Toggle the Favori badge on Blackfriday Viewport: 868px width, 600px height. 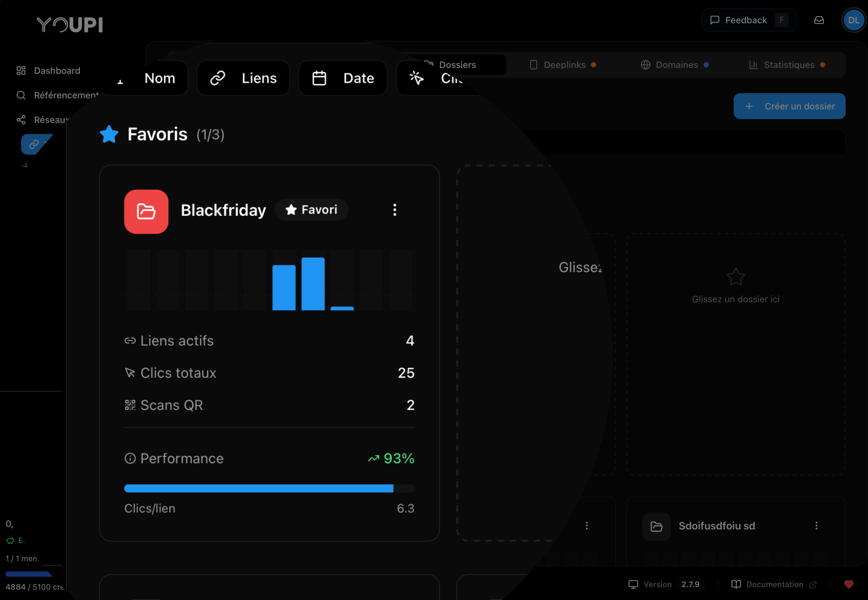point(312,210)
